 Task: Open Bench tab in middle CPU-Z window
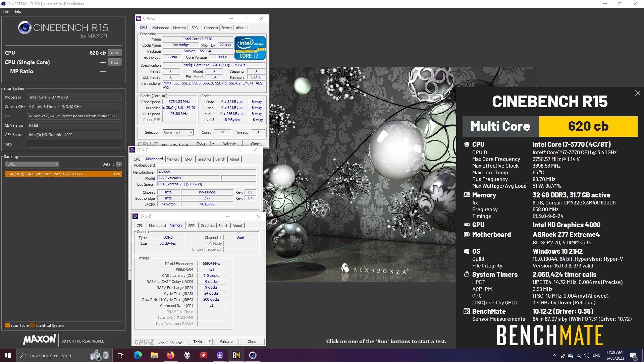(220, 159)
